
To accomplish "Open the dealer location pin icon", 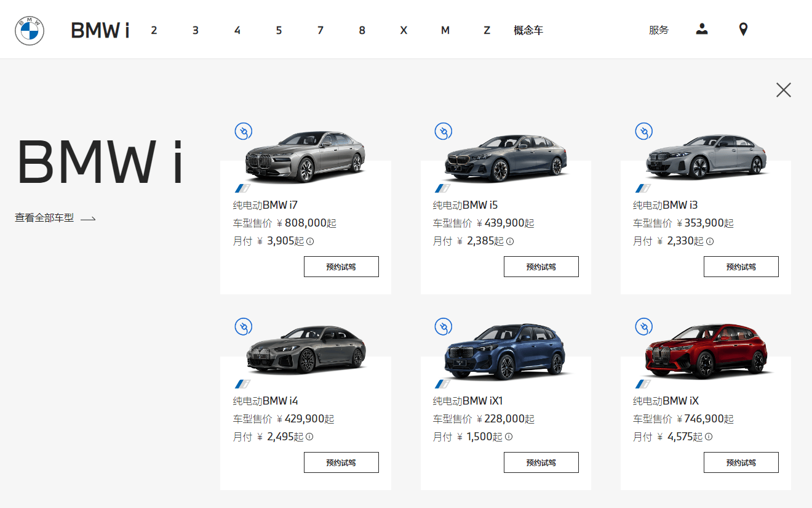I will coord(743,29).
